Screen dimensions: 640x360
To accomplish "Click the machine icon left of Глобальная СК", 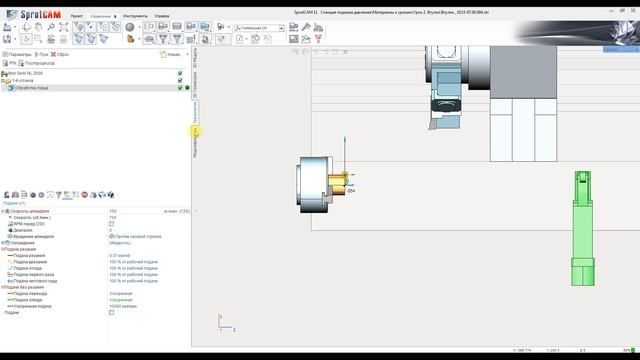I will 221,27.
